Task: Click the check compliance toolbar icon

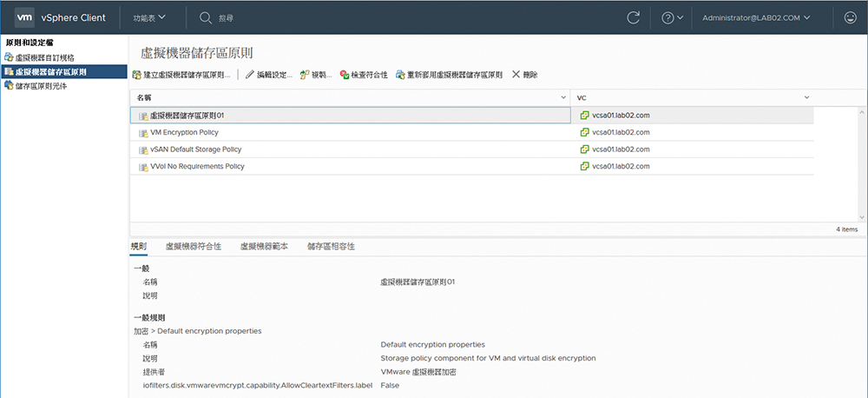Action: [345, 74]
